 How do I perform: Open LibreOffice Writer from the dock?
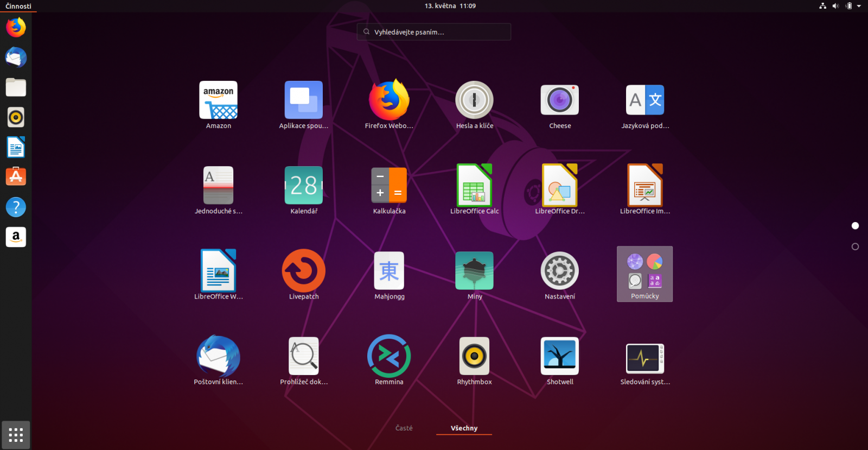tap(16, 147)
